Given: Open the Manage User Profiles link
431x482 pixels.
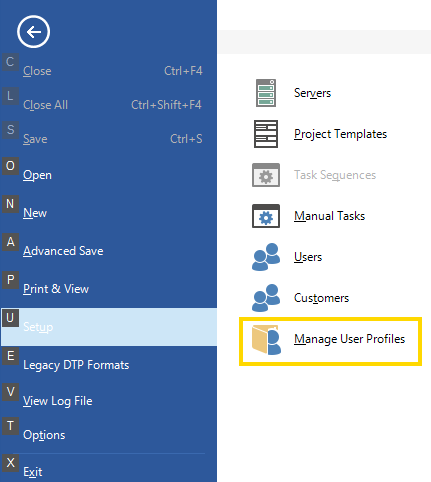Looking at the screenshot, I should click(x=349, y=339).
